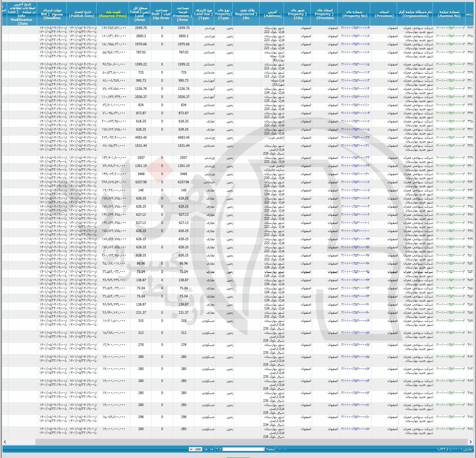476x458 pixels.
Task: Open the blue property number link in row ۳۴۲
Action: [x=355, y=182]
